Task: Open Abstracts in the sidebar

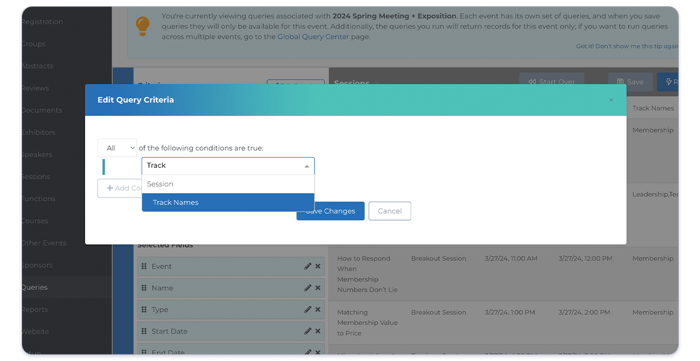Action: (38, 66)
